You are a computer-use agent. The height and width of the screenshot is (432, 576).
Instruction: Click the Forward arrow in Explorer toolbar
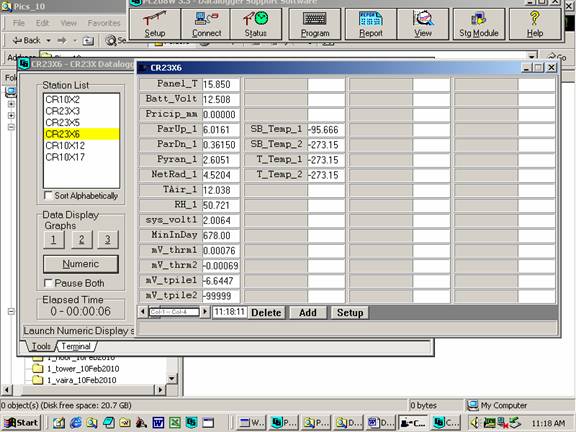(62, 40)
